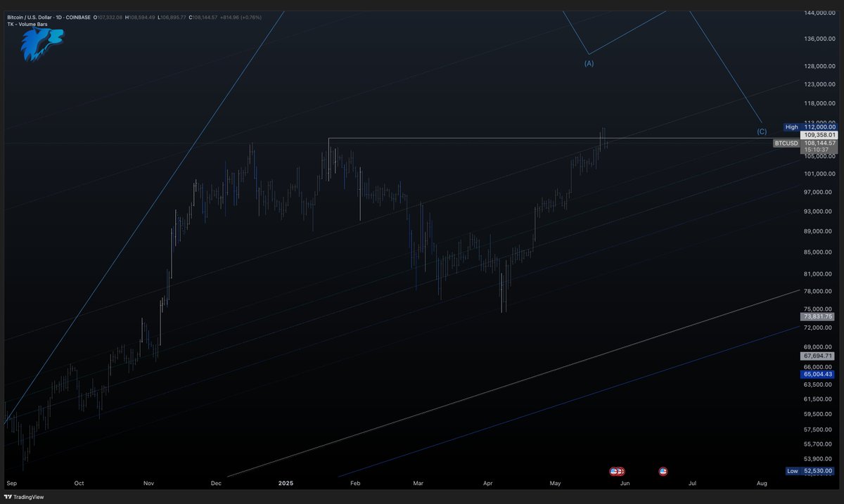This screenshot has height=504, width=844.
Task: Click the +814.96 (+0.76%) change value
Action: [x=241, y=18]
